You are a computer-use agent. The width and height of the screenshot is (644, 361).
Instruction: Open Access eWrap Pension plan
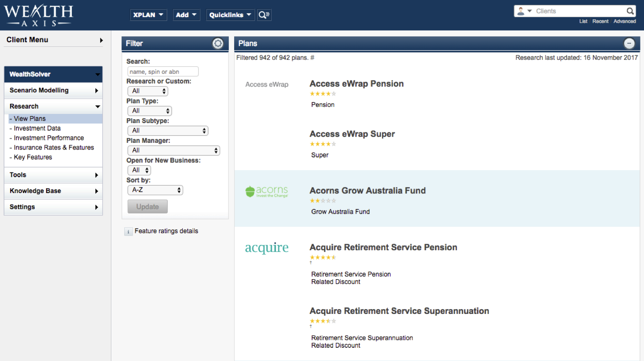click(x=357, y=84)
